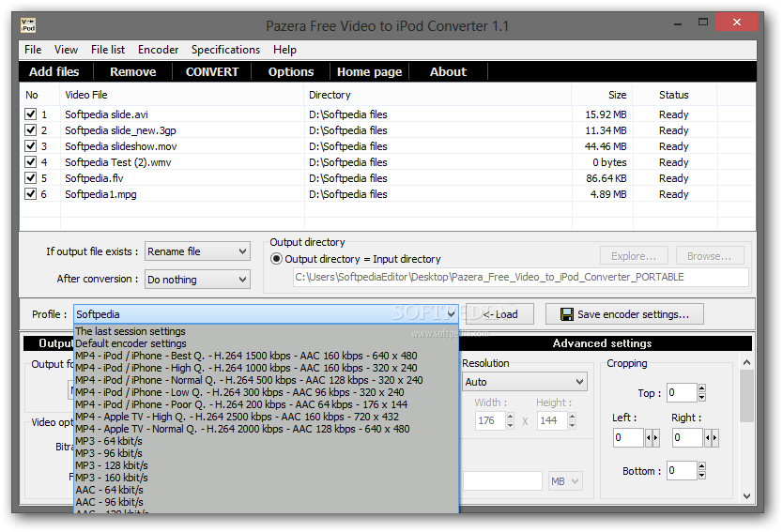Click the output directory path field
Viewport: 783px width, 532px height.
click(521, 277)
